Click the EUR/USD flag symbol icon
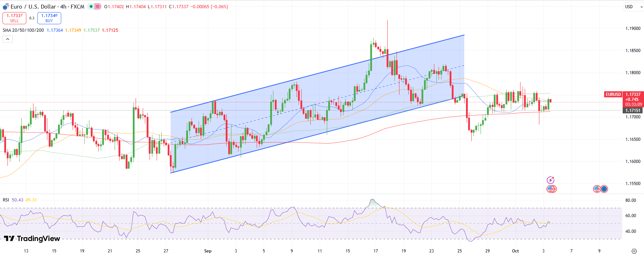 click(x=6, y=6)
